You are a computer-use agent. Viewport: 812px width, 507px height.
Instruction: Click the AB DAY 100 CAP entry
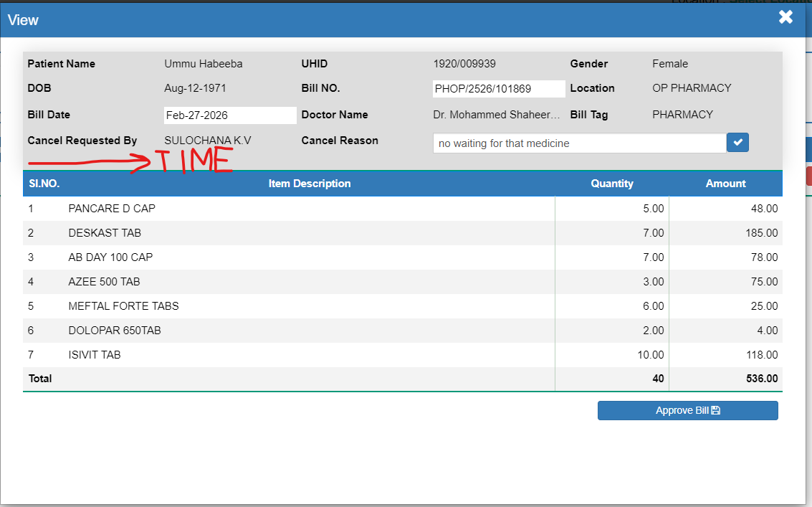click(110, 257)
